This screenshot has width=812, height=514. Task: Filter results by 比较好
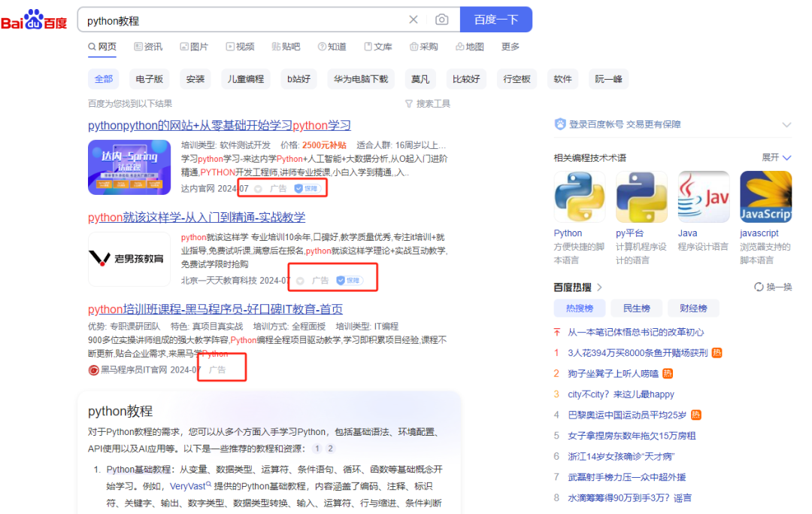[466, 79]
